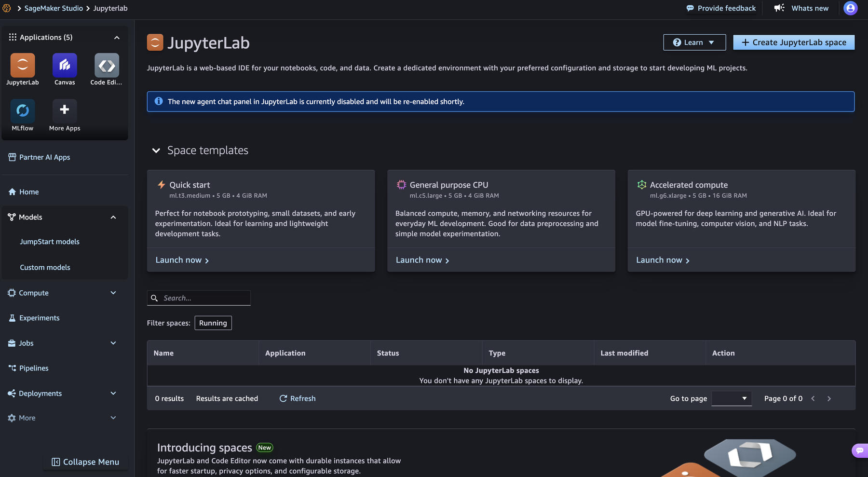Open Pipelines in the sidebar
This screenshot has width=868, height=477.
click(x=28, y=368)
